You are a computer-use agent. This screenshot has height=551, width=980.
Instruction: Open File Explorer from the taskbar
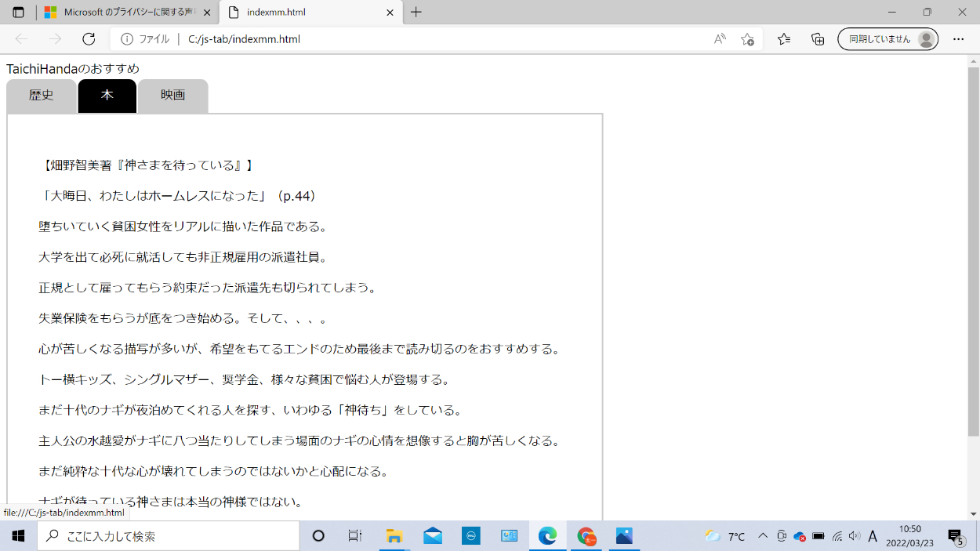(394, 536)
